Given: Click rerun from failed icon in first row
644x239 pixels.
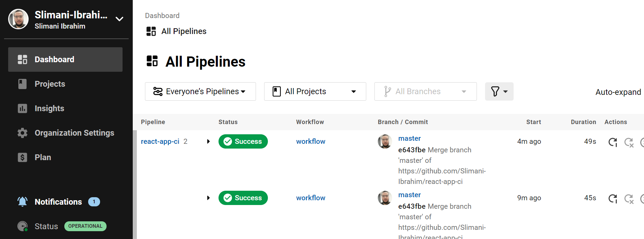Looking at the screenshot, I should pyautogui.click(x=629, y=142).
